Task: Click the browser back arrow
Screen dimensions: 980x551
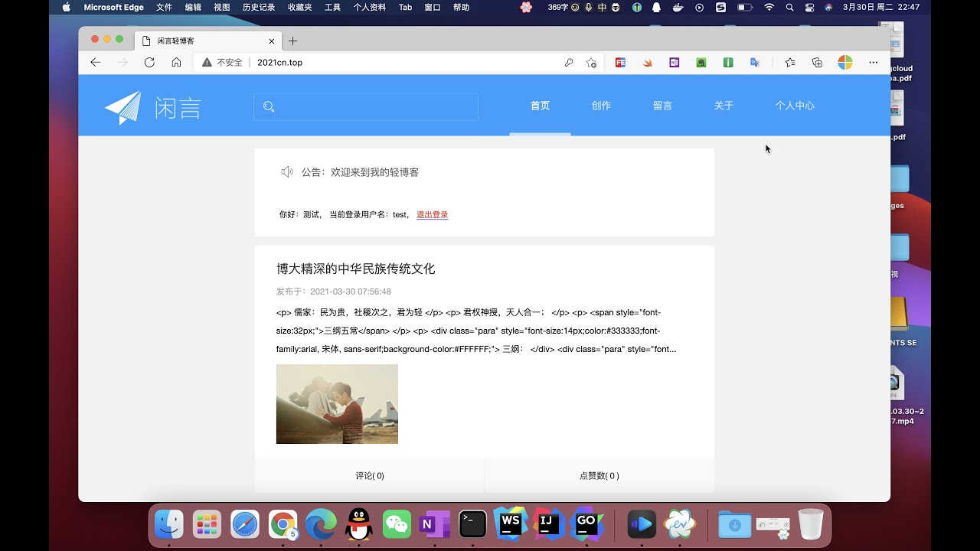Action: click(95, 63)
